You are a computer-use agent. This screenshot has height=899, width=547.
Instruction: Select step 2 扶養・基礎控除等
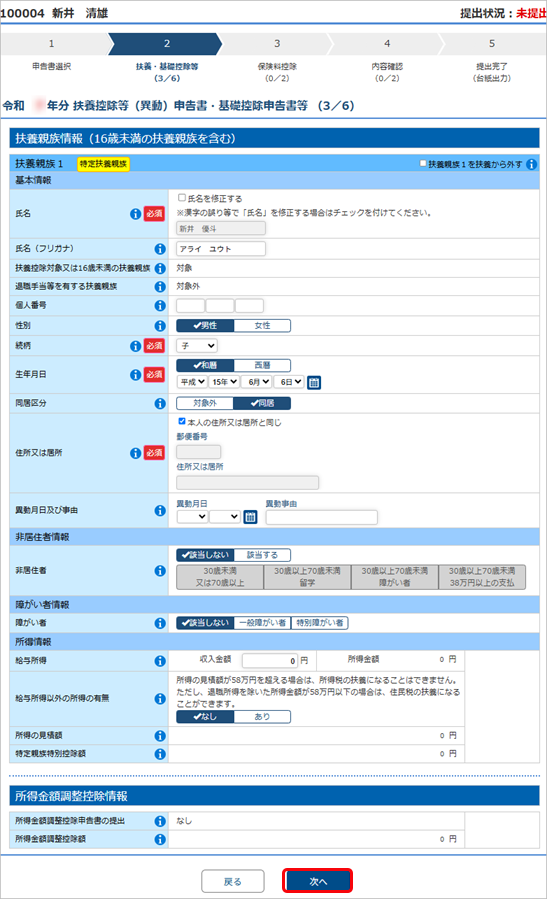tap(166, 44)
